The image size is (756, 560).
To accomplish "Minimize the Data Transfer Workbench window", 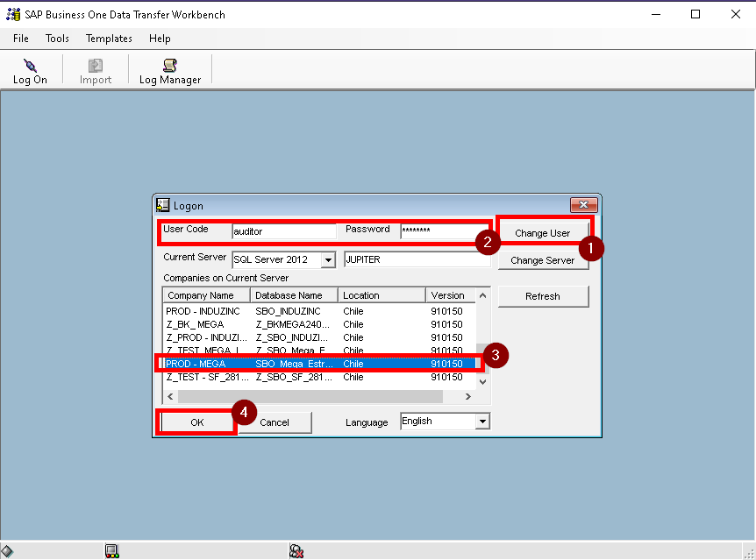I will point(656,14).
